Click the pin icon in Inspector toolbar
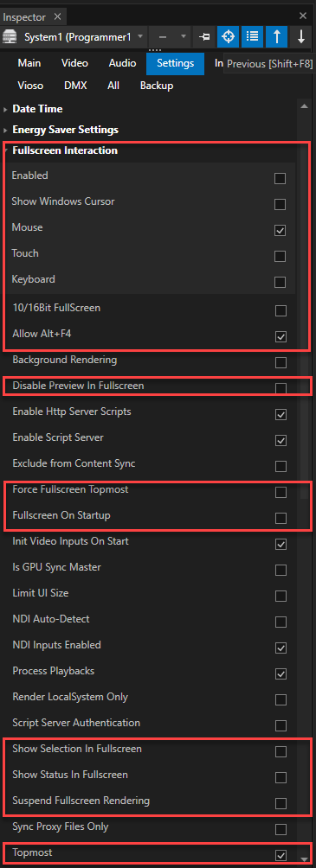 point(204,37)
